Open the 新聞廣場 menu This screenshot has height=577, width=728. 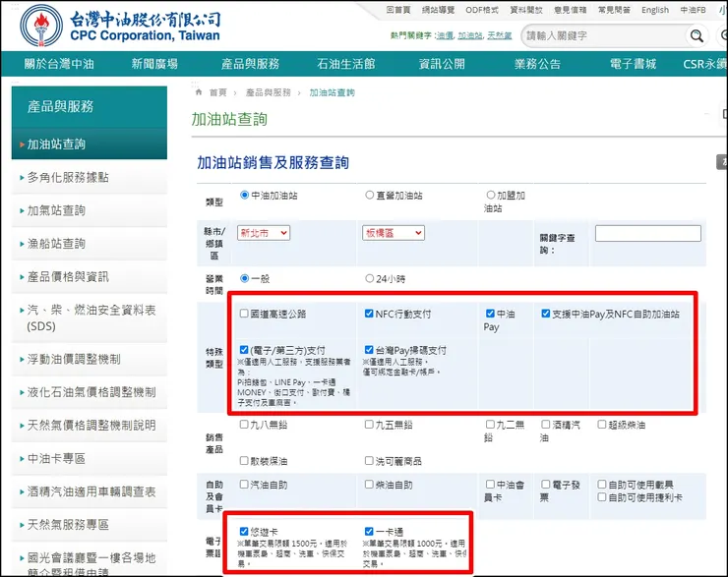(x=154, y=64)
